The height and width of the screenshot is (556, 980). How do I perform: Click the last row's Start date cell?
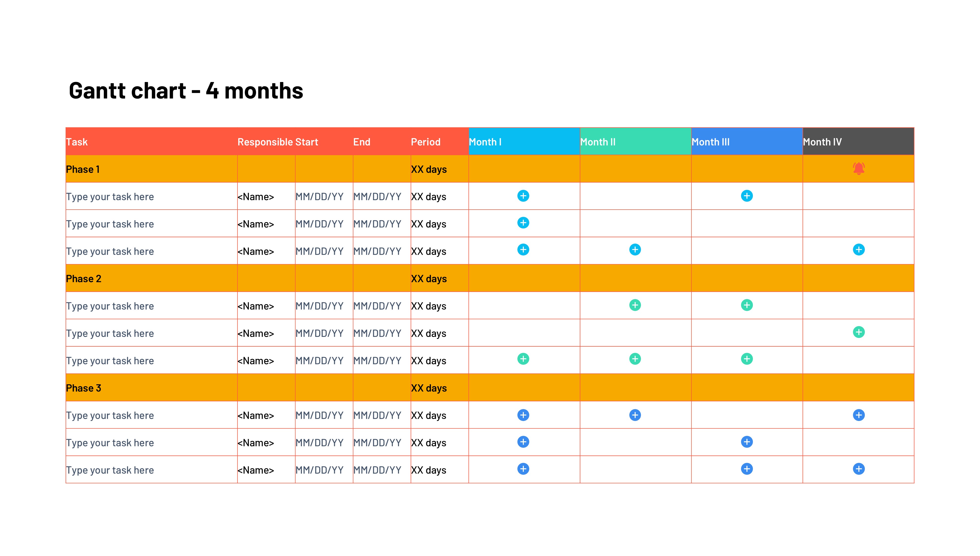pyautogui.click(x=319, y=470)
